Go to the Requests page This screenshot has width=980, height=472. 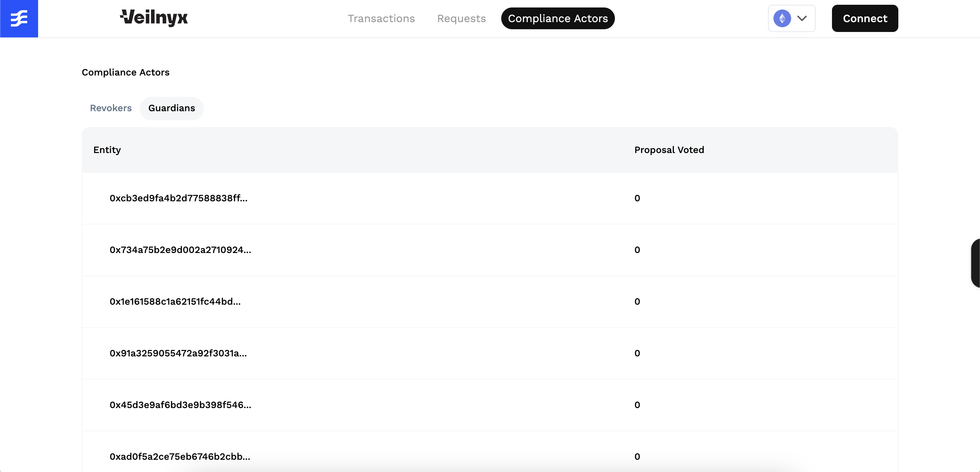coord(461,18)
